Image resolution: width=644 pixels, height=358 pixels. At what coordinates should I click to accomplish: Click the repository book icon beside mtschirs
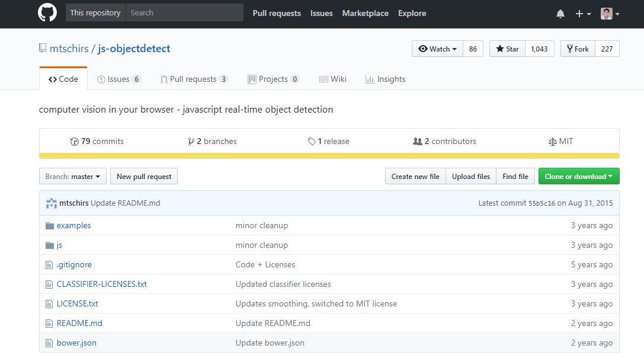tap(43, 49)
